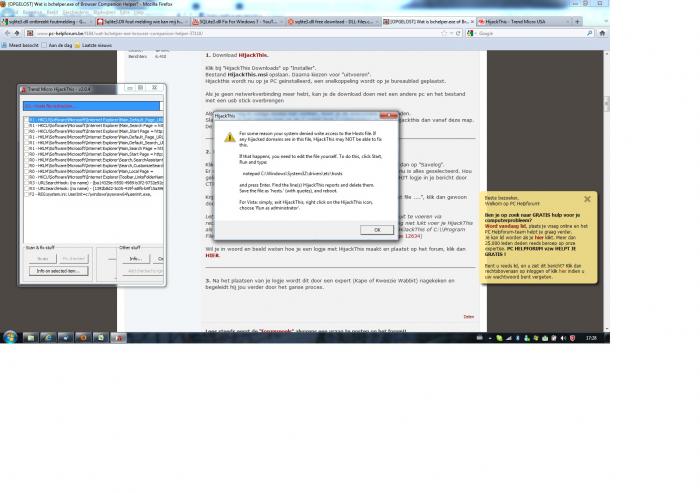Image resolution: width=700 pixels, height=493 pixels.
Task: Check the F2 REG:system.ini UserInit entry
Action: pos(26,194)
